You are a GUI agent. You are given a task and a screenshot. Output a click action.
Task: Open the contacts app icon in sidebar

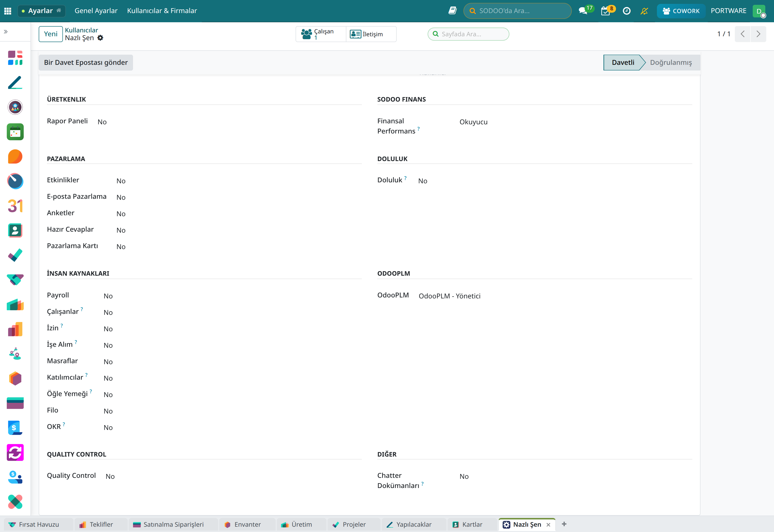[x=15, y=230]
